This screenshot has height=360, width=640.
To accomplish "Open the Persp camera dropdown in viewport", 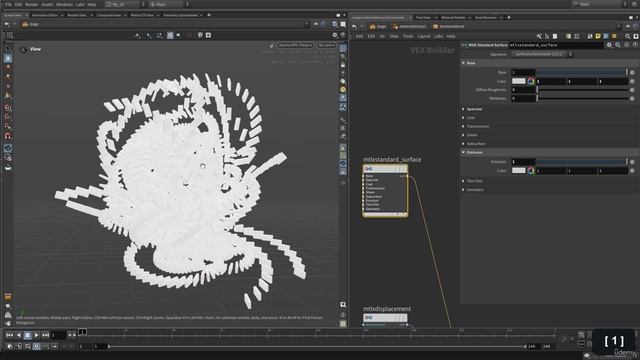I will click(295, 45).
